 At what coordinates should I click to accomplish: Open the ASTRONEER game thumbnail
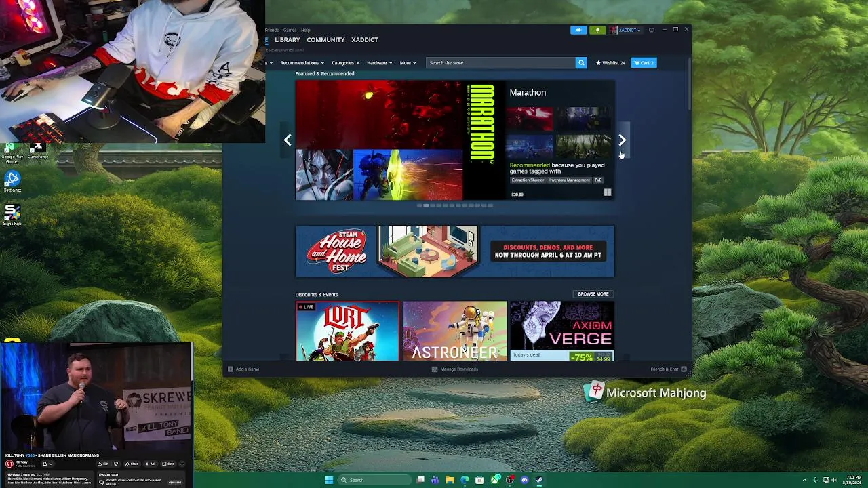[x=455, y=331]
